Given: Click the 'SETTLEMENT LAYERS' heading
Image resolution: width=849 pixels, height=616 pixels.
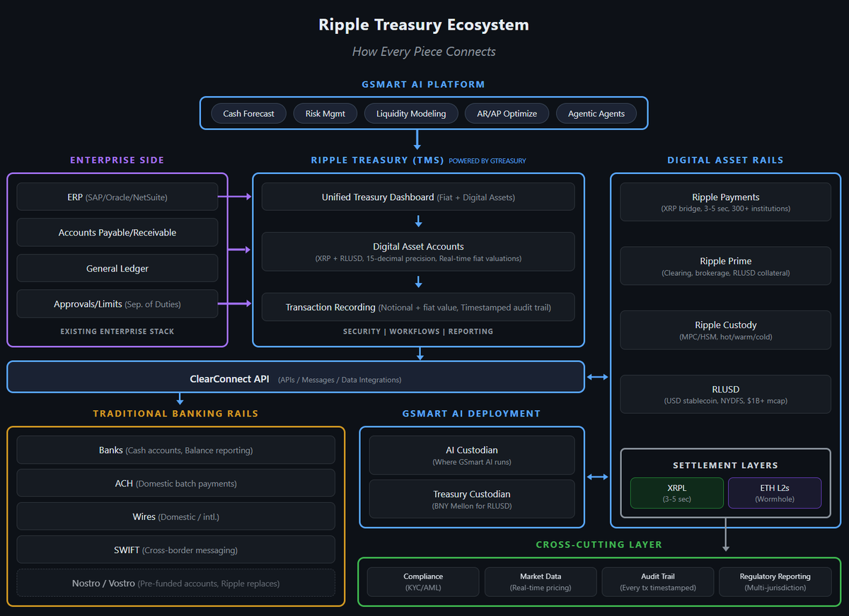Looking at the screenshot, I should pyautogui.click(x=725, y=465).
